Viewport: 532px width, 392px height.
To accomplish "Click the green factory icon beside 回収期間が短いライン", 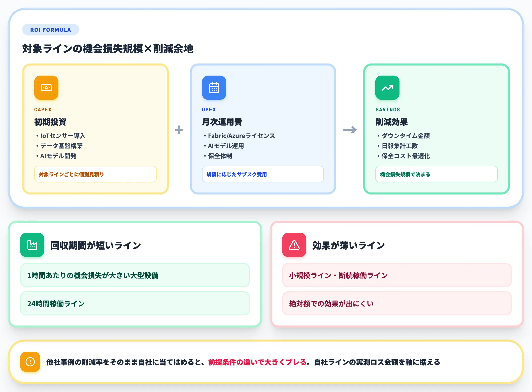I will 32,245.
